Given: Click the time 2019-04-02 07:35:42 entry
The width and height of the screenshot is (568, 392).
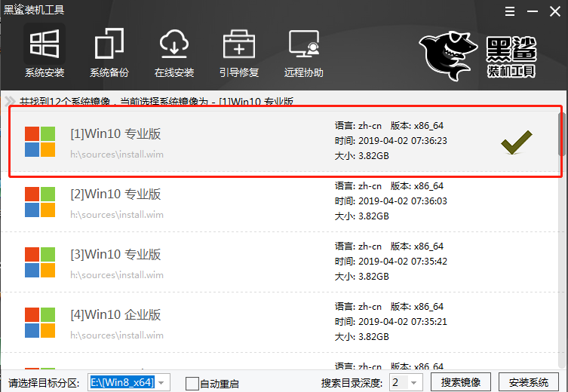Looking at the screenshot, I should click(x=391, y=262).
